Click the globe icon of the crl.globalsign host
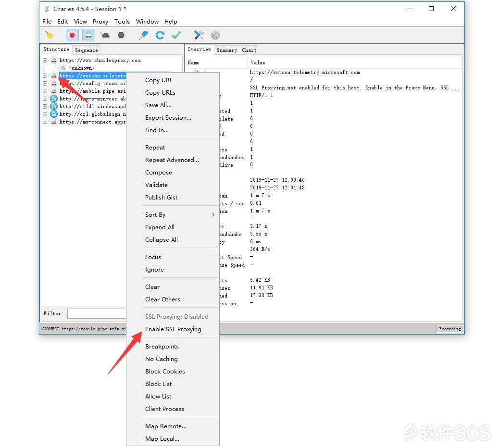Viewport: 498px width, 448px height. pos(54,114)
